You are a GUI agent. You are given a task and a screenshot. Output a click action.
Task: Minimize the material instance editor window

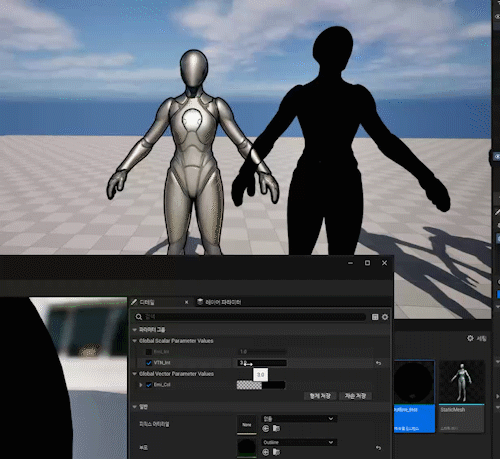coord(350,263)
